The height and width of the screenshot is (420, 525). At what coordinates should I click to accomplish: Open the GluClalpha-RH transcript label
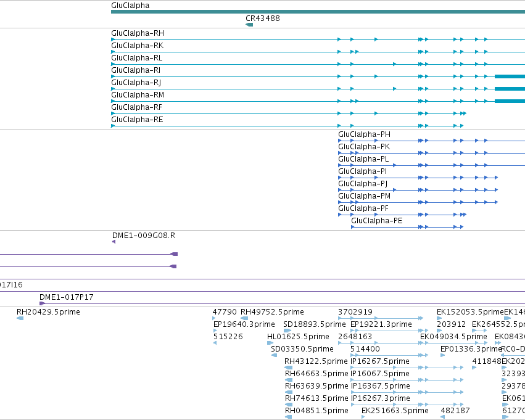click(138, 33)
